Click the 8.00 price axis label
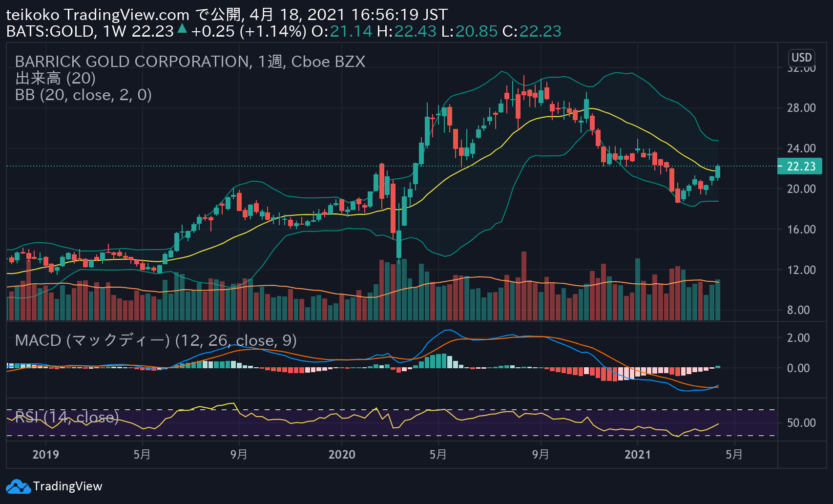The height and width of the screenshot is (504, 833). [798, 310]
